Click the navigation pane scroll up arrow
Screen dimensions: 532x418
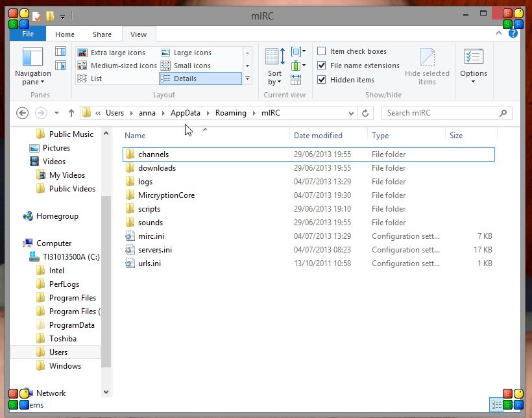[106, 134]
